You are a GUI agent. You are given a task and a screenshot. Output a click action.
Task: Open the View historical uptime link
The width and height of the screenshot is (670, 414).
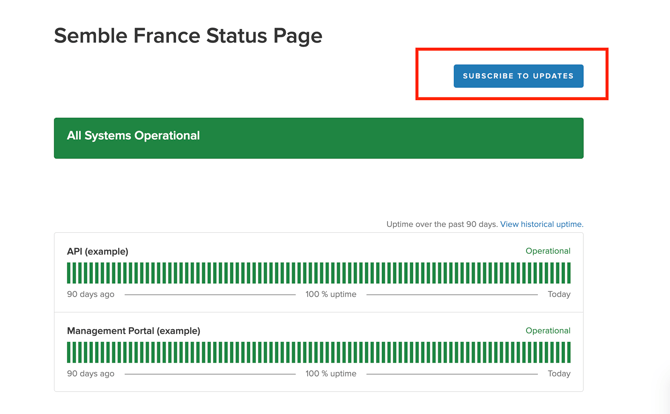point(541,224)
